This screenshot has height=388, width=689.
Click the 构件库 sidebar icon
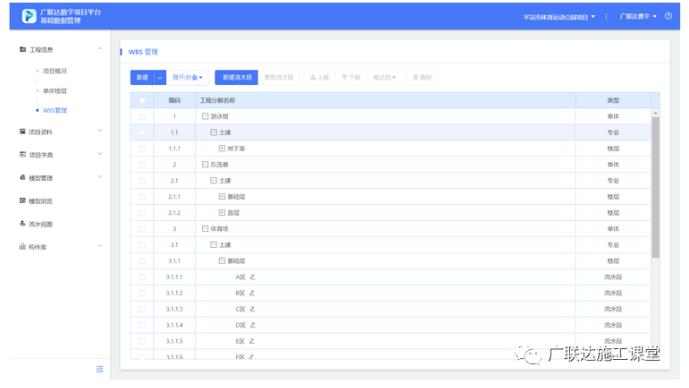22,247
